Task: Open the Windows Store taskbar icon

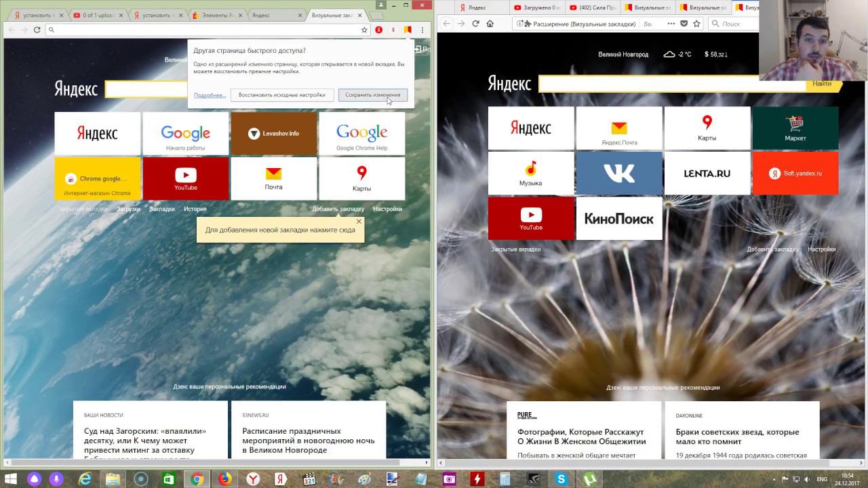Action: coord(168,479)
